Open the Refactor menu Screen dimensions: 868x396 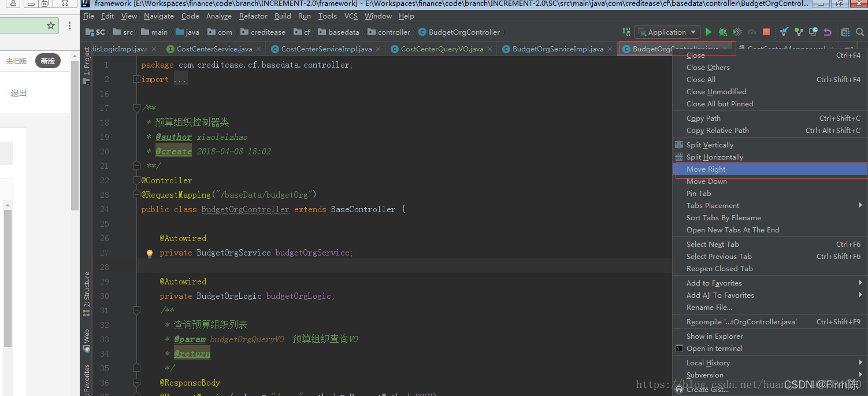(x=253, y=16)
